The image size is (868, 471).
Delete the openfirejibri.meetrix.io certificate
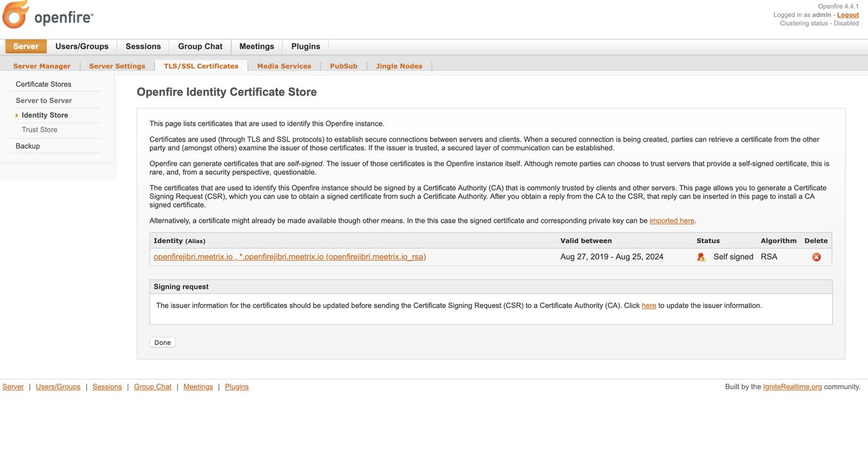coord(817,257)
